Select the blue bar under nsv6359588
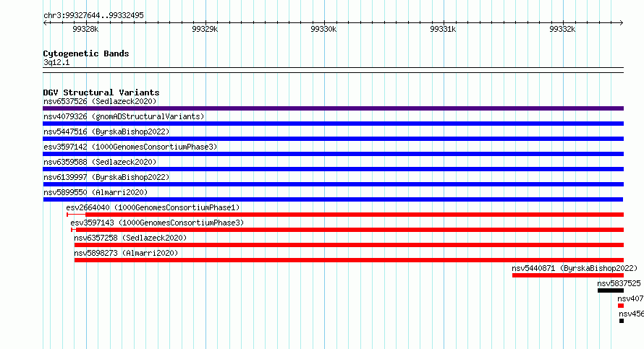The image size is (644, 349). coord(333,169)
